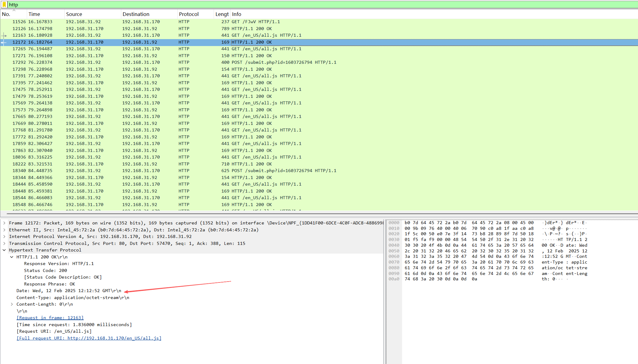Open the Request in frame 12163 link

[50, 318]
